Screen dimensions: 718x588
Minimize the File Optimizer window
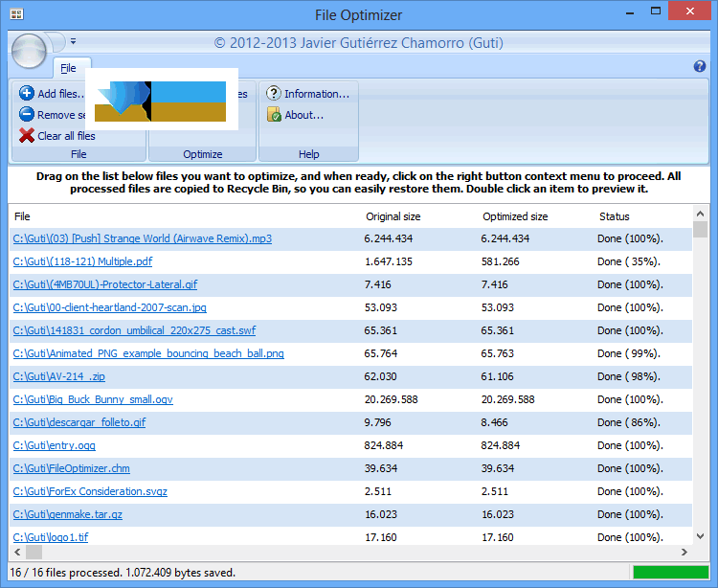click(x=630, y=12)
